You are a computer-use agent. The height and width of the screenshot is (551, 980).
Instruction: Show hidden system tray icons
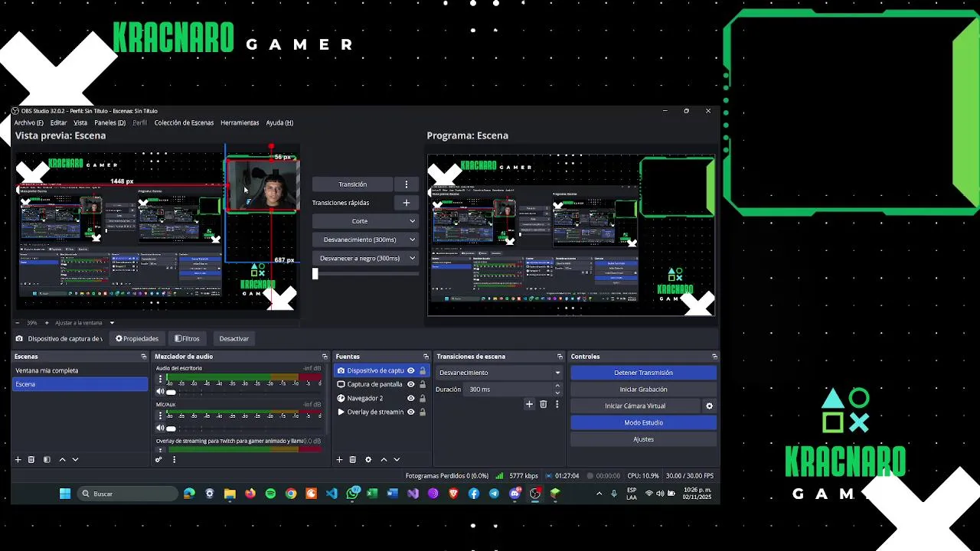click(599, 494)
